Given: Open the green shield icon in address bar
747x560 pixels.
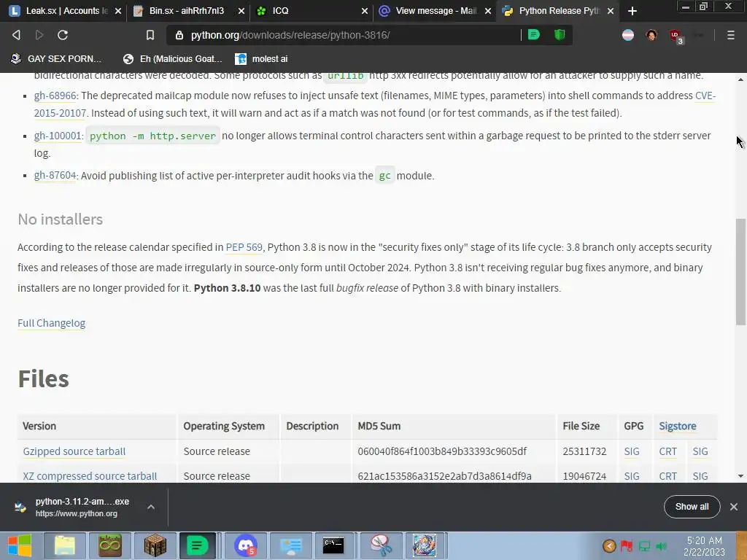Looking at the screenshot, I should [560, 35].
